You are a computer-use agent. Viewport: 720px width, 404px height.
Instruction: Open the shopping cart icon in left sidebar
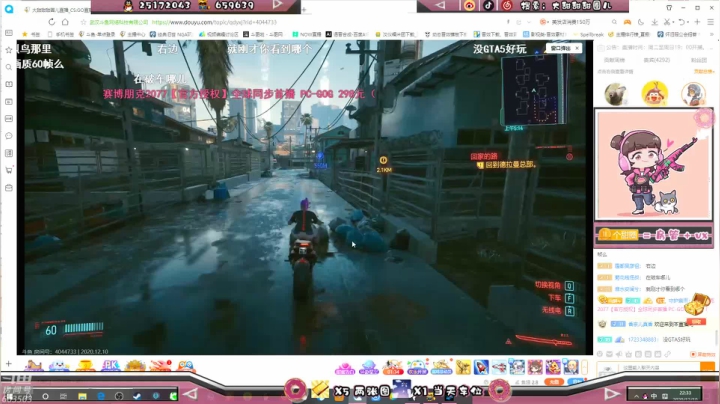point(9,170)
